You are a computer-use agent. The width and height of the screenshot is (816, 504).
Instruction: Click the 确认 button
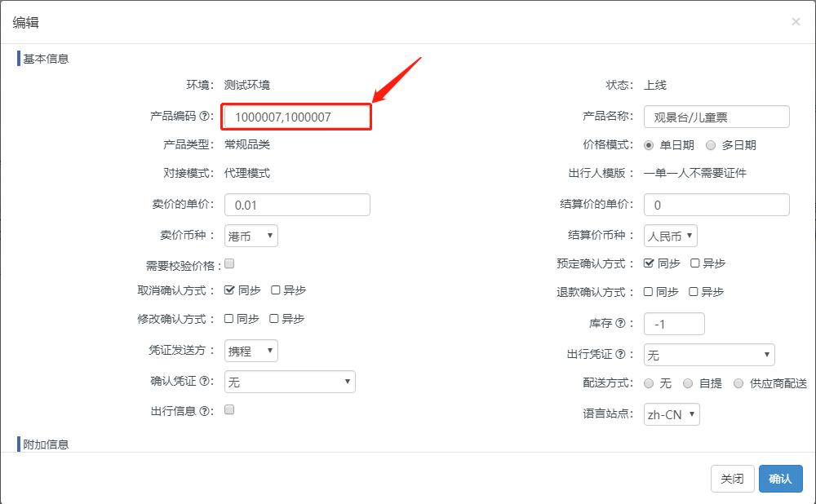pyautogui.click(x=780, y=479)
